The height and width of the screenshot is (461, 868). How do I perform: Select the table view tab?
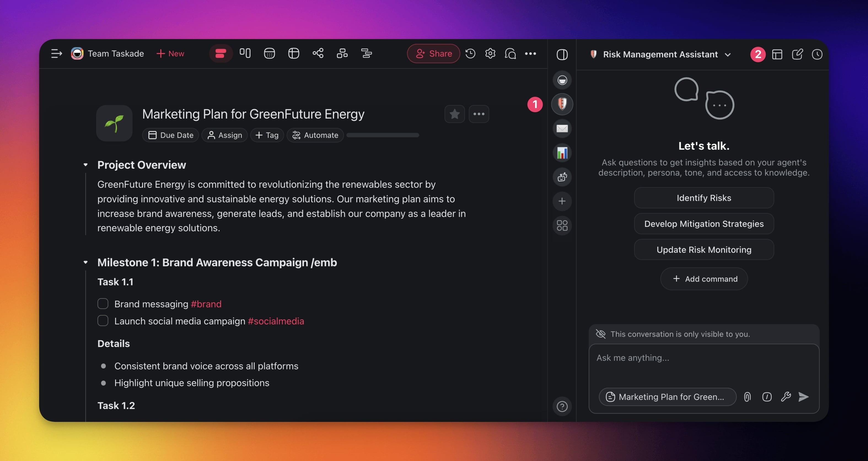tap(294, 53)
